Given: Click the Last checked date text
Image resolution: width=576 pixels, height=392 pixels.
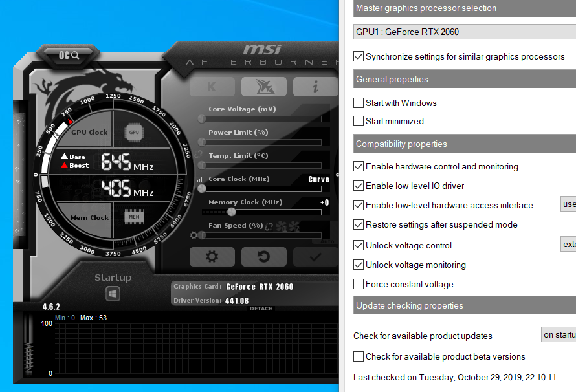Looking at the screenshot, I should [455, 377].
